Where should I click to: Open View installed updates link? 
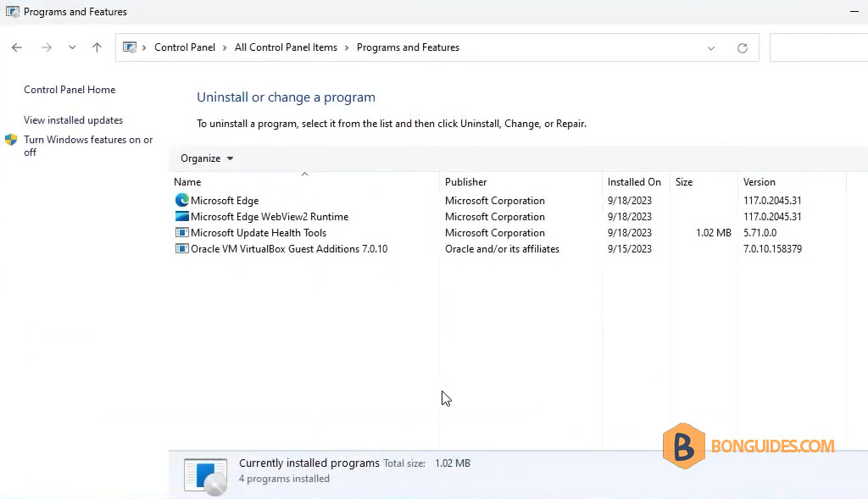tap(73, 120)
